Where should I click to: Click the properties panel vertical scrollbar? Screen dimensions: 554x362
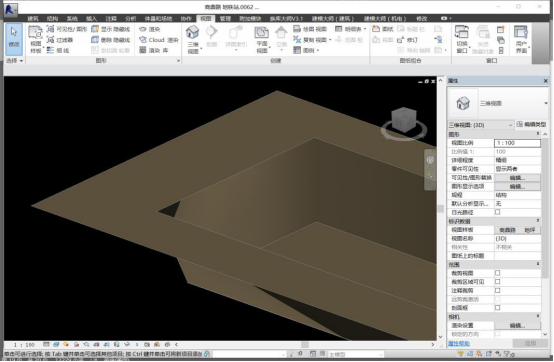click(545, 207)
